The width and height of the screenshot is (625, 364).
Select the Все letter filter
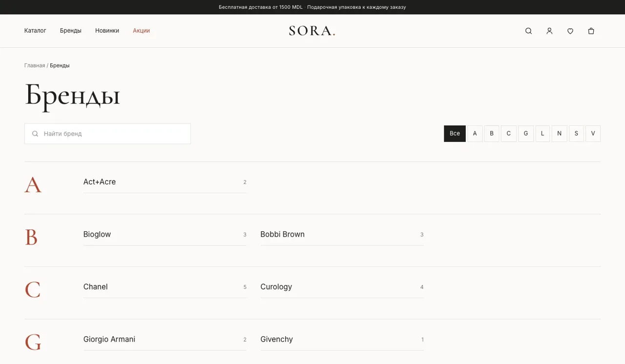[455, 134]
